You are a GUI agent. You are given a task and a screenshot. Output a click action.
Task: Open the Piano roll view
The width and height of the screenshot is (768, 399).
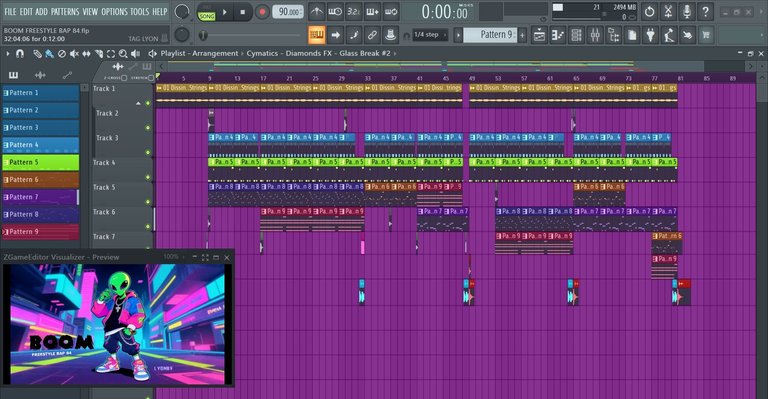pyautogui.click(x=557, y=35)
